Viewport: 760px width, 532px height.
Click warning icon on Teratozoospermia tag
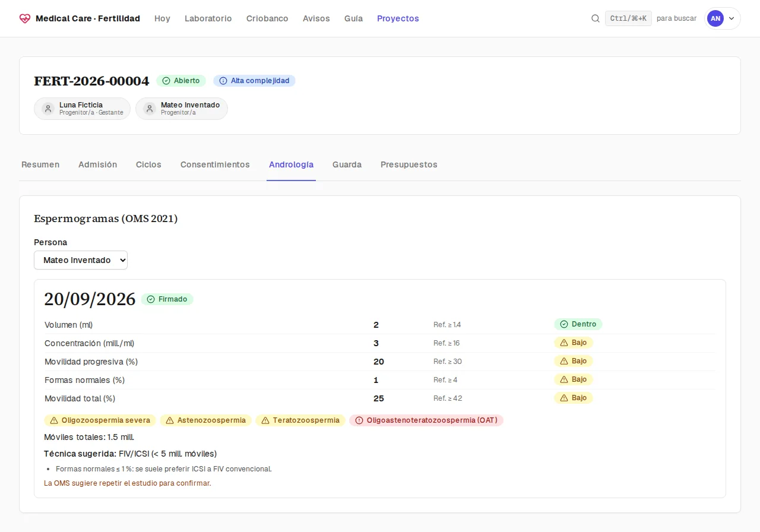pyautogui.click(x=265, y=420)
